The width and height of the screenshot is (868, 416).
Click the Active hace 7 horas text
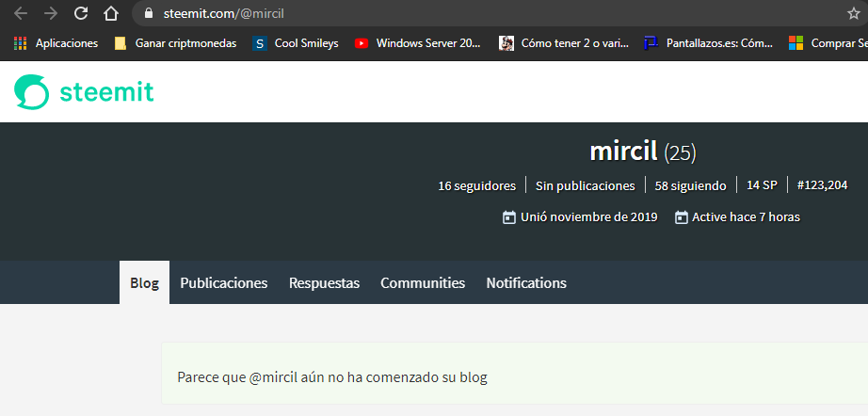pos(746,217)
